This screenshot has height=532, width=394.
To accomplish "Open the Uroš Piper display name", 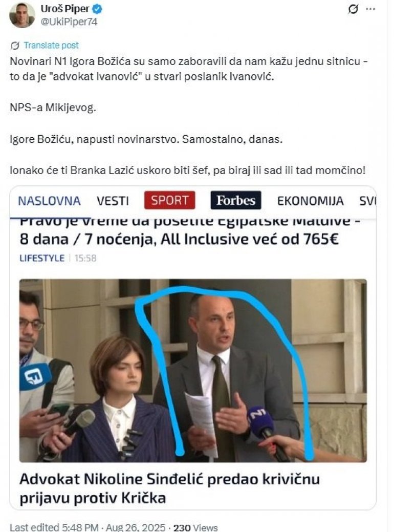I will point(65,9).
